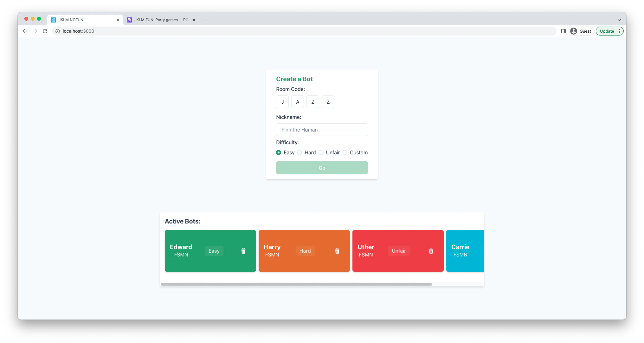Expand the tab search chevron dropdown
Image resolution: width=644 pixels, height=343 pixels.
click(619, 20)
